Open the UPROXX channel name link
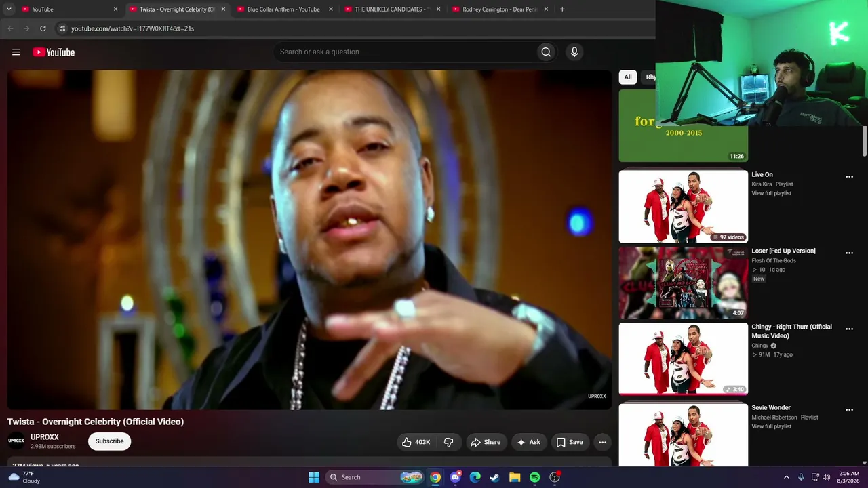The width and height of the screenshot is (868, 488). pyautogui.click(x=45, y=437)
